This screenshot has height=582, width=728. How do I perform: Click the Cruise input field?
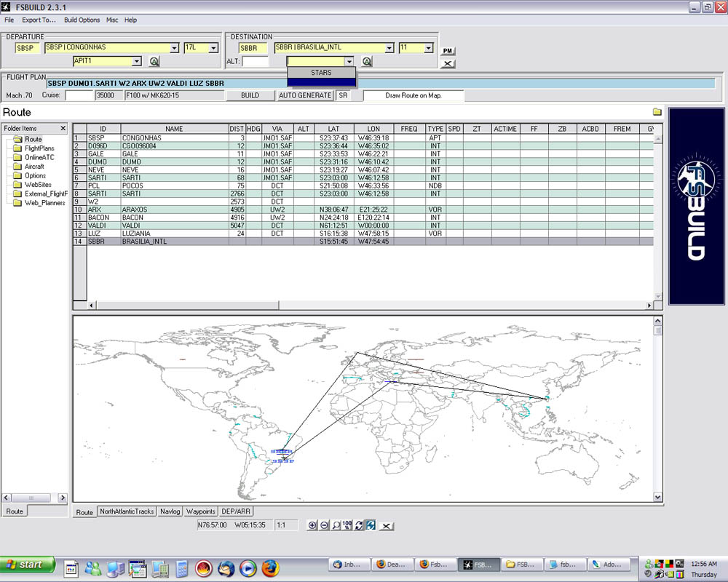[79, 95]
